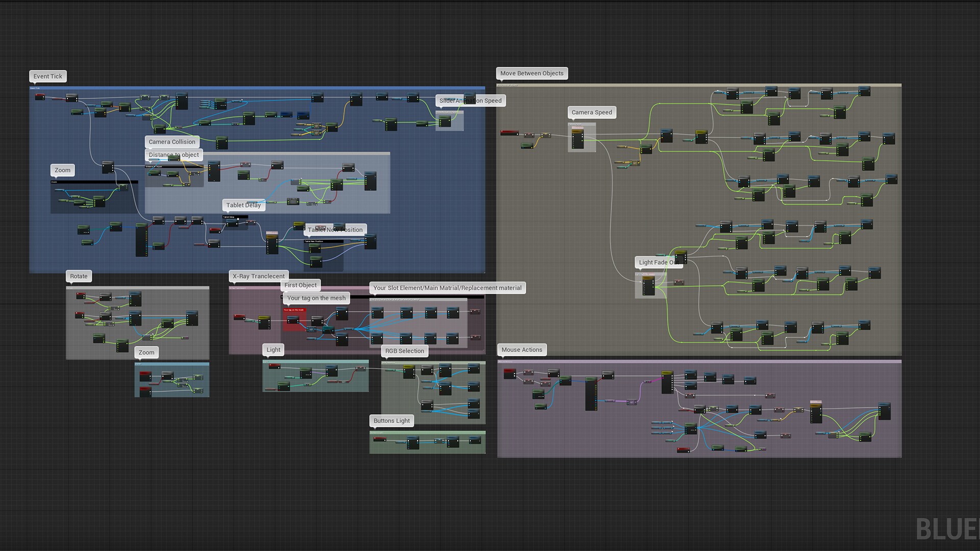This screenshot has height=551, width=980.
Task: Select the red event node in X-Ray Tranclecent
Action: tap(239, 316)
